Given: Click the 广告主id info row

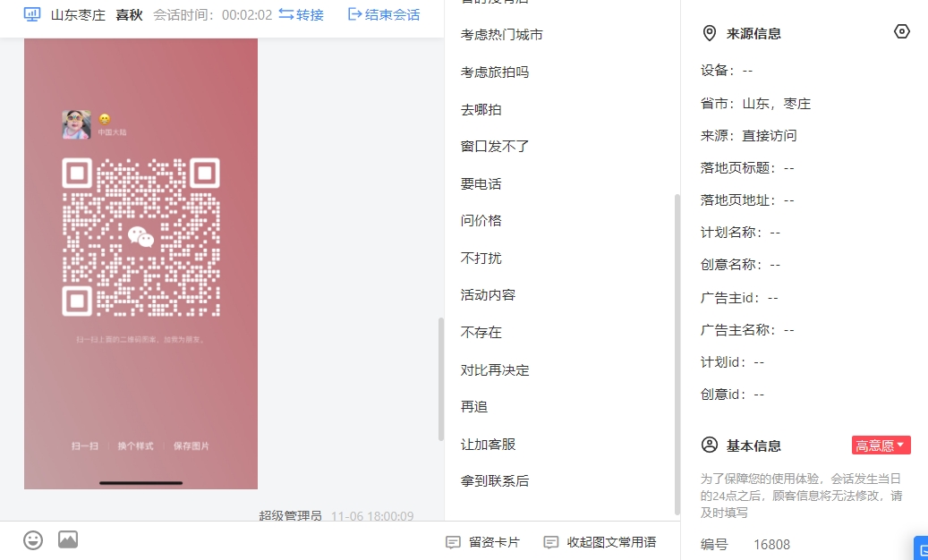Looking at the screenshot, I should click(740, 298).
